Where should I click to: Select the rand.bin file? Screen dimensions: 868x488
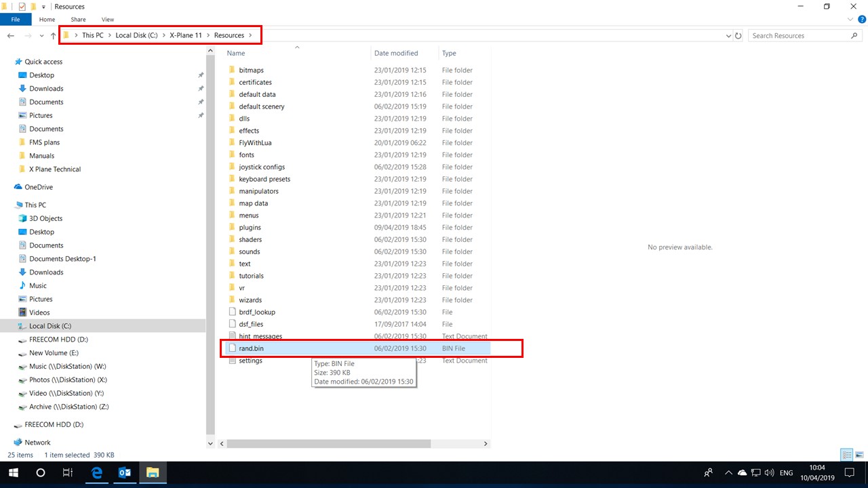(x=251, y=348)
